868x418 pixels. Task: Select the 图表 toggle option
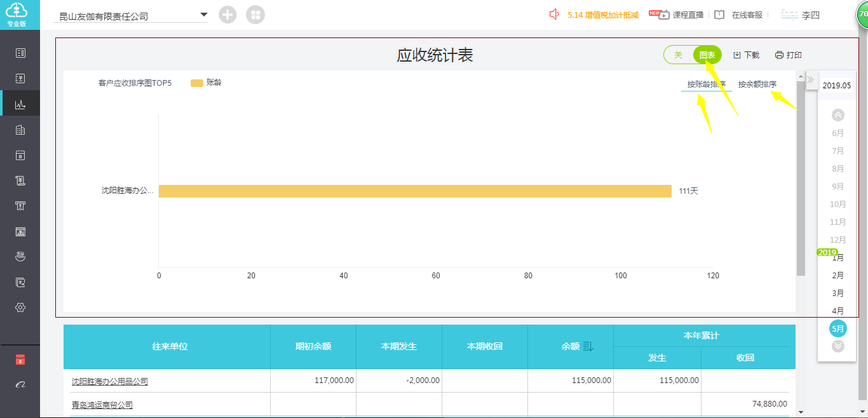(x=707, y=55)
